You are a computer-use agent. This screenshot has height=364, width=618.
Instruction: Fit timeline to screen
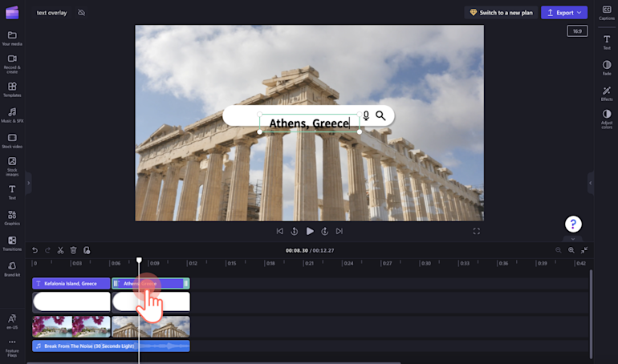coord(584,250)
